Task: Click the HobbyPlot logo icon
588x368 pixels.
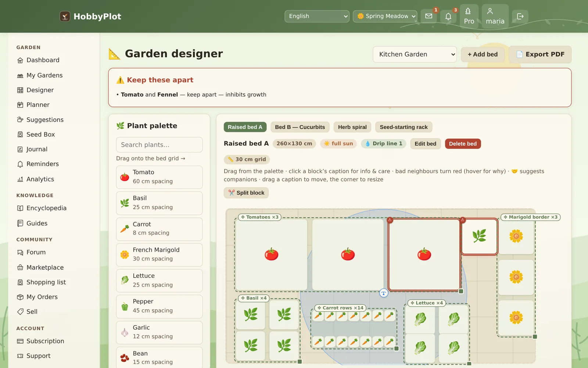Action: 65,16
